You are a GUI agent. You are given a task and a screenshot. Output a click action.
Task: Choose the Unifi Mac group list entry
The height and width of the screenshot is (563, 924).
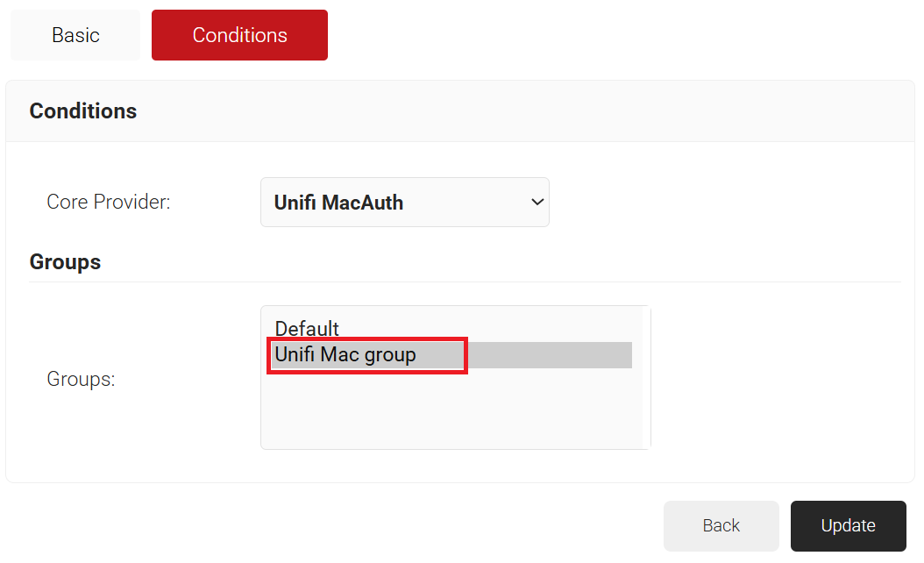click(x=345, y=355)
